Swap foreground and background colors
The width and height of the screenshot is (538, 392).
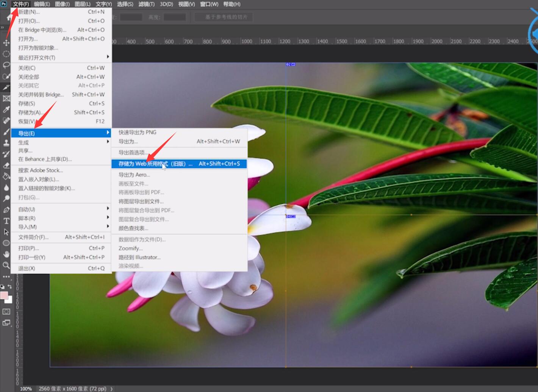click(9, 287)
